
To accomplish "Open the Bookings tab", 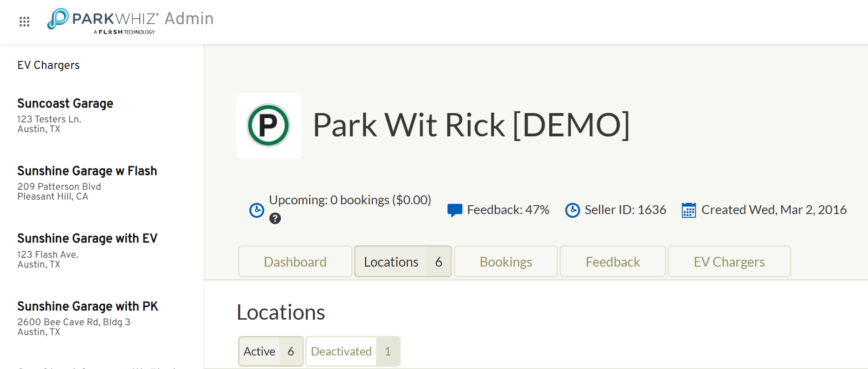I will [506, 262].
